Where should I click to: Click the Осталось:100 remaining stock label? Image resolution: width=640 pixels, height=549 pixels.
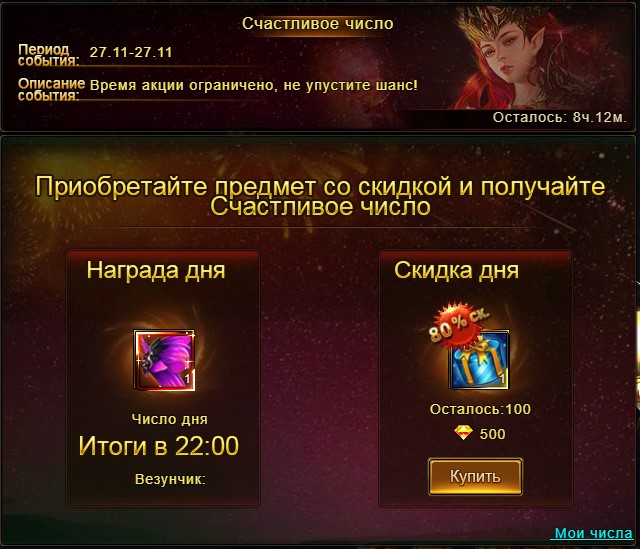pos(480,409)
